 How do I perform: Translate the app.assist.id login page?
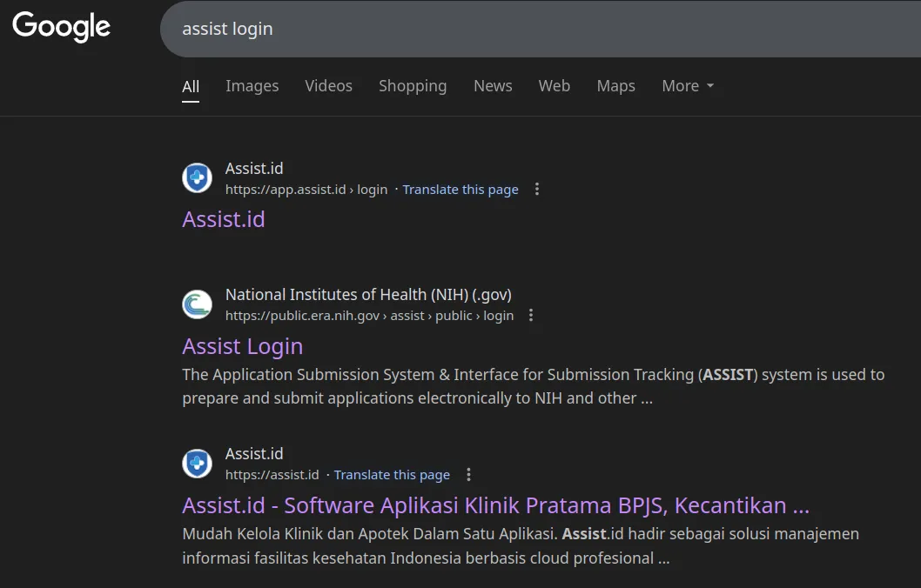point(460,190)
